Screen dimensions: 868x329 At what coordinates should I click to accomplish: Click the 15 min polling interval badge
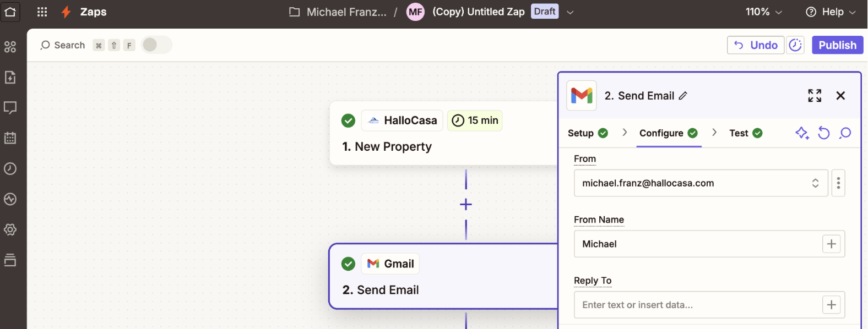coord(475,120)
